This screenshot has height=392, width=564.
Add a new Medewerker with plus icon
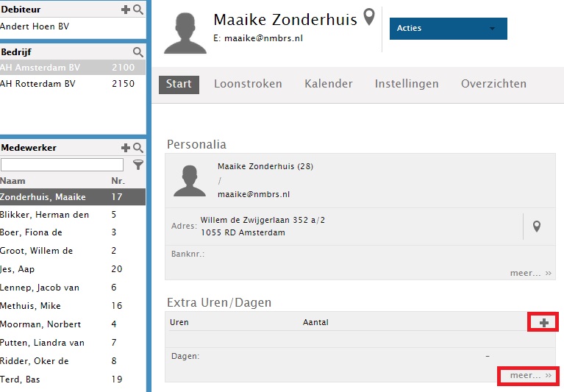pos(125,148)
